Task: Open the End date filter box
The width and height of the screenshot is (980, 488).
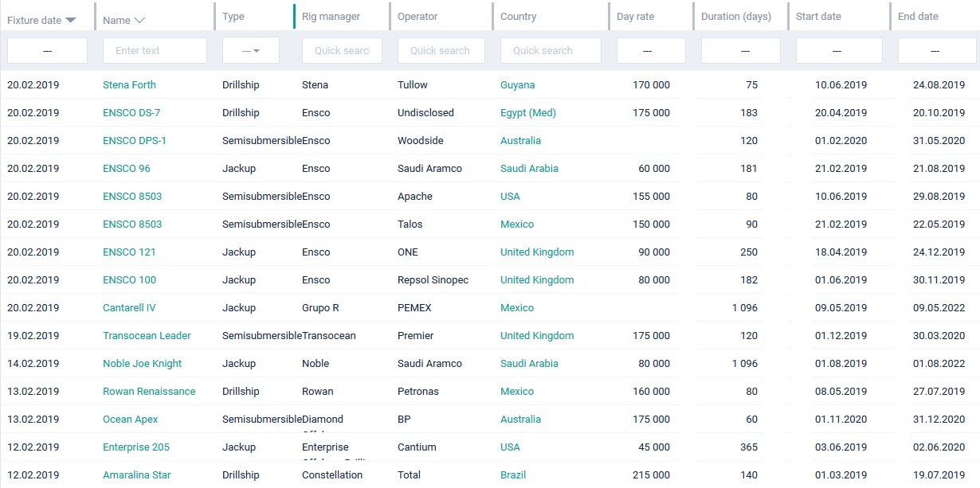Action: [x=936, y=50]
